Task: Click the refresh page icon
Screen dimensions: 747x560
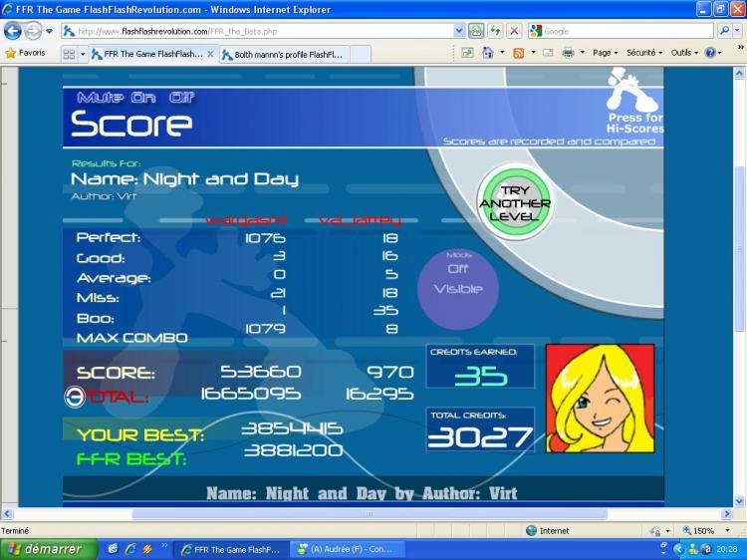Action: click(495, 31)
